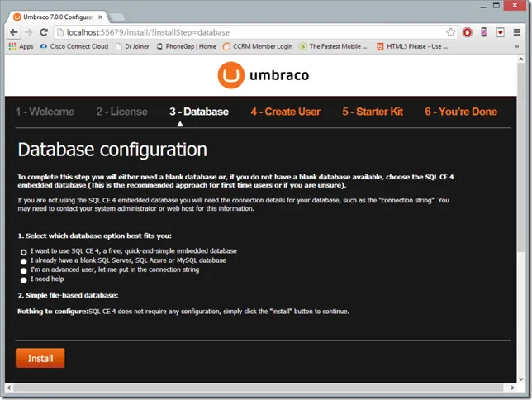The width and height of the screenshot is (532, 400).
Task: Select the 'I need help' option
Action: pos(23,280)
